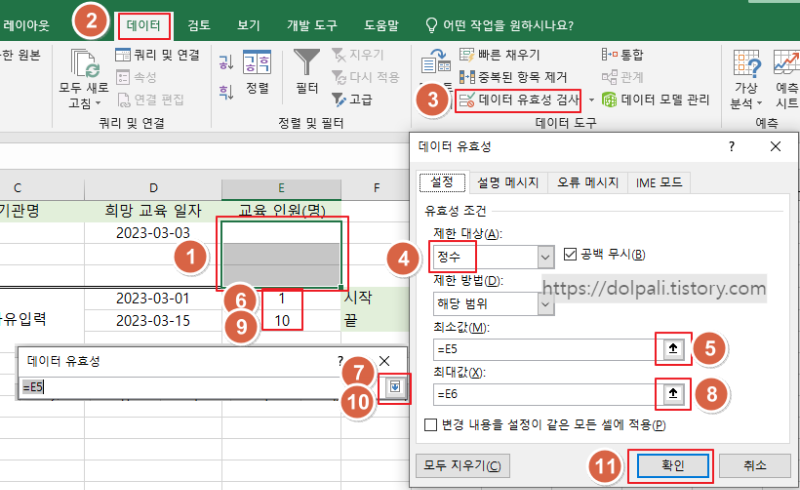The height and width of the screenshot is (490, 800).
Task: Click the 최소값 input field
Action: pos(547,349)
